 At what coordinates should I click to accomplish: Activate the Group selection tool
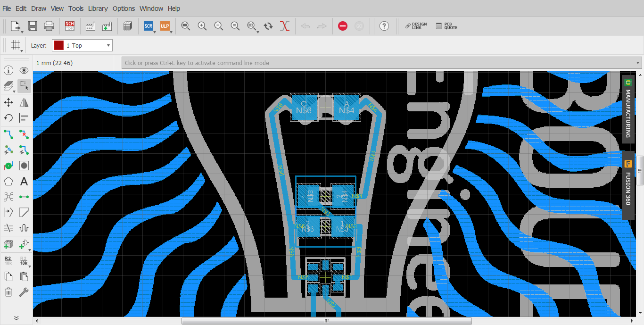click(24, 86)
